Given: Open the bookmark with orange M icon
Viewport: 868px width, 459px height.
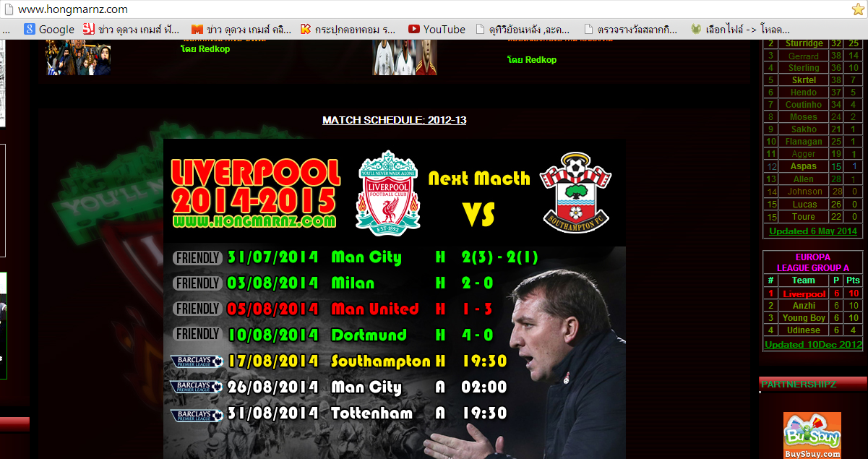Looking at the screenshot, I should [x=241, y=29].
